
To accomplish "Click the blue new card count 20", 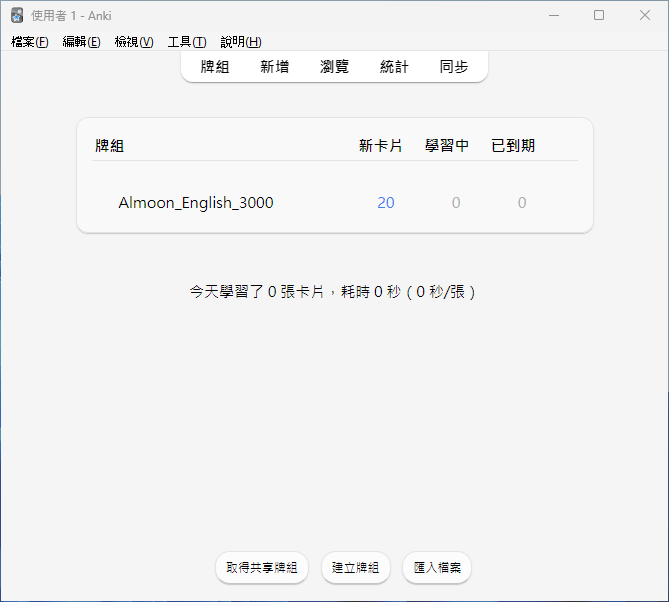I will coord(386,203).
